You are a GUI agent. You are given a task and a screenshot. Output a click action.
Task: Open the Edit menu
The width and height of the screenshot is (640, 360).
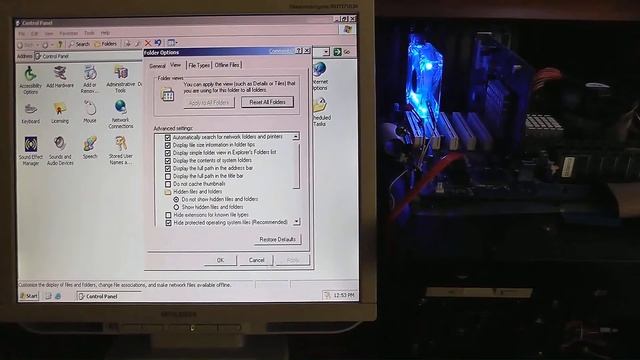point(35,33)
